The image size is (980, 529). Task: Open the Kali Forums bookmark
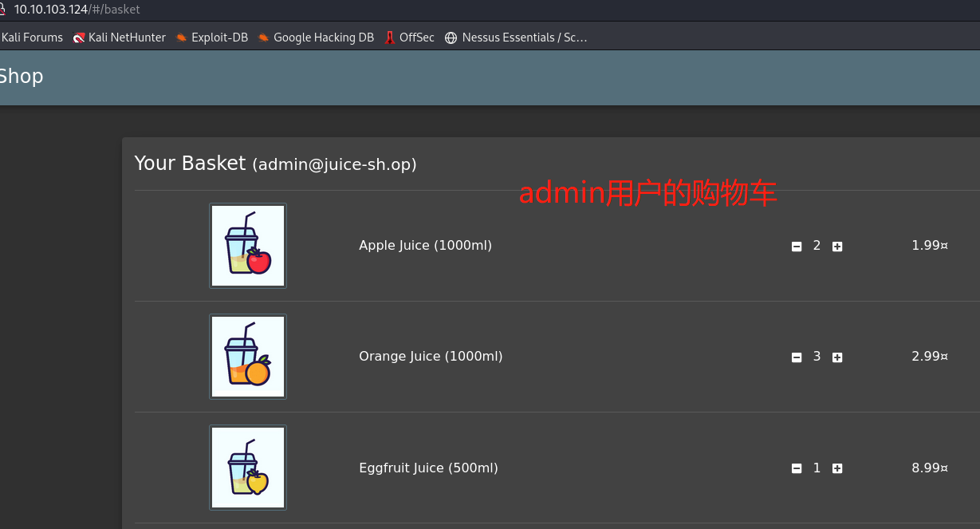pos(32,38)
